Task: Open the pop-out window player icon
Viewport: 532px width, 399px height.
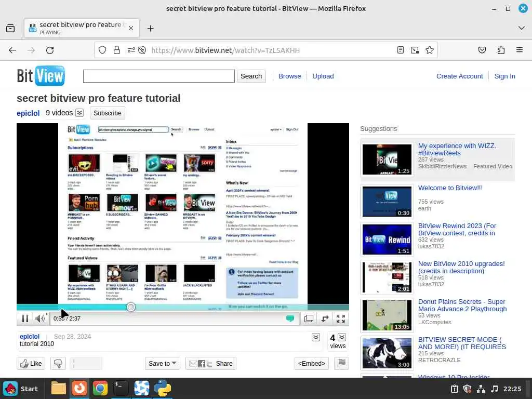Action: click(x=309, y=318)
